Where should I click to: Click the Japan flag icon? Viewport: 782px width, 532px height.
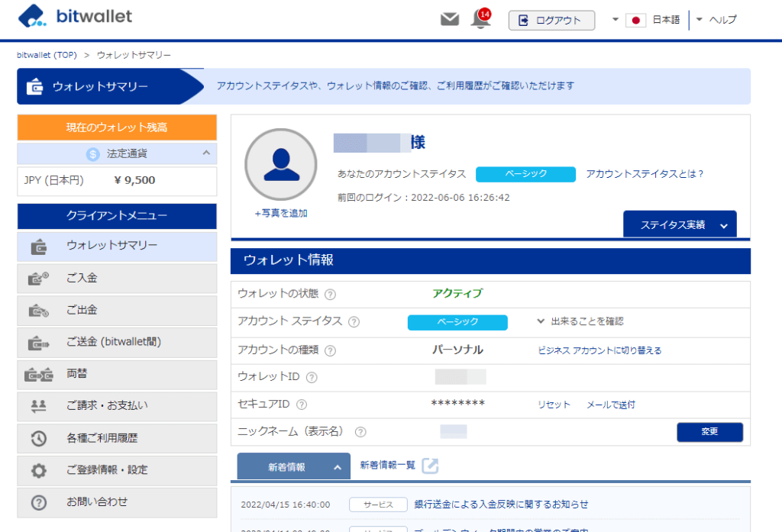point(635,20)
